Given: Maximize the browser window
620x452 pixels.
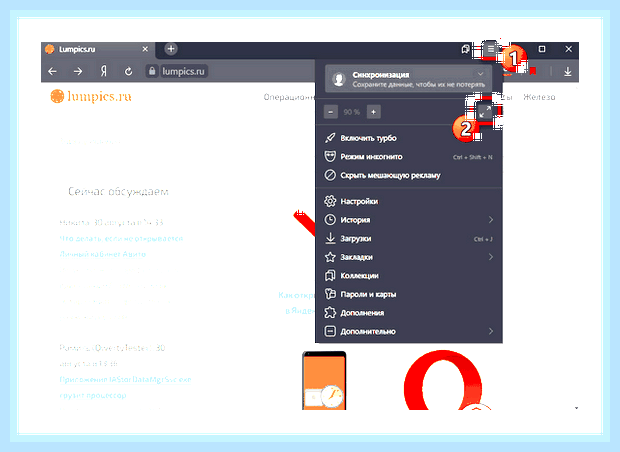Looking at the screenshot, I should tap(542, 49).
